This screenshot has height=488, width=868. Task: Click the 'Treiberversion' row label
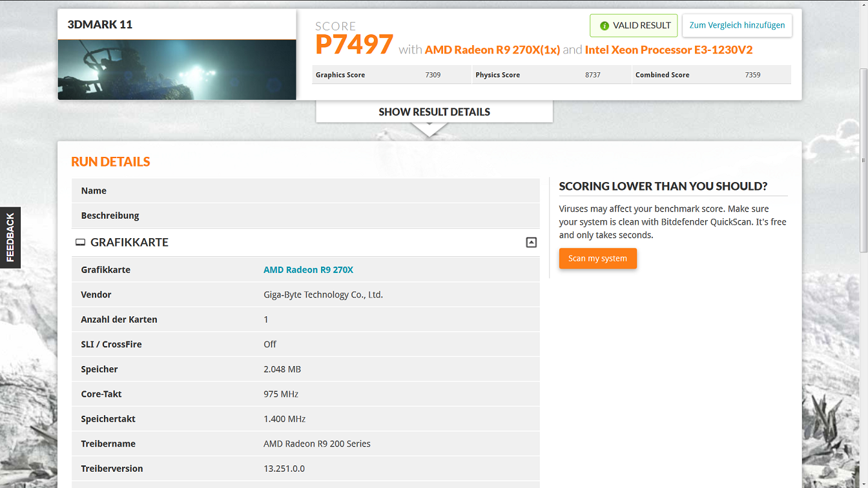[112, 469]
